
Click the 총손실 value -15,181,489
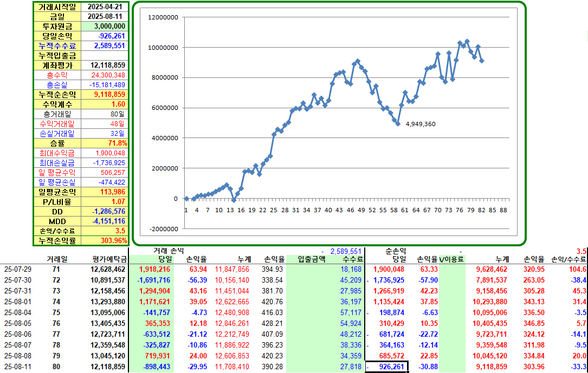[105, 84]
